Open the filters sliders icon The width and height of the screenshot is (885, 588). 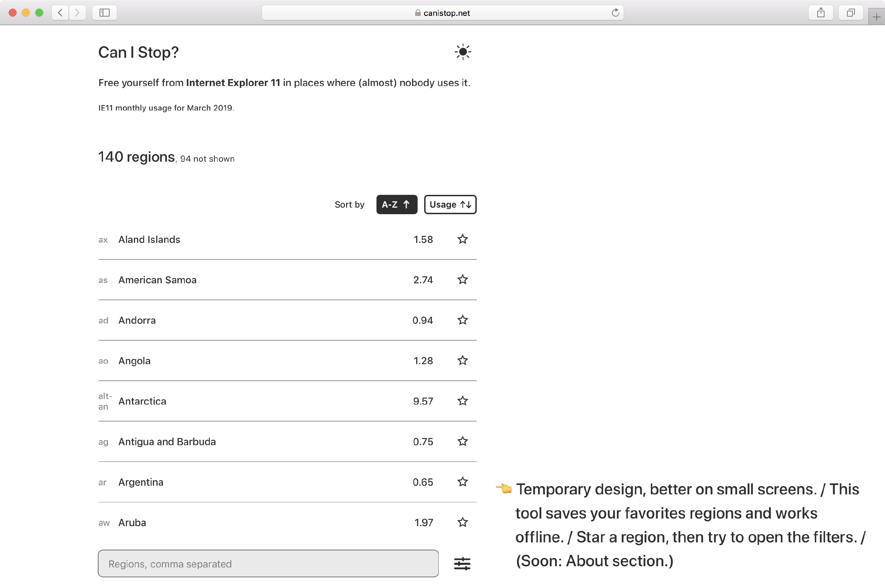tap(462, 563)
